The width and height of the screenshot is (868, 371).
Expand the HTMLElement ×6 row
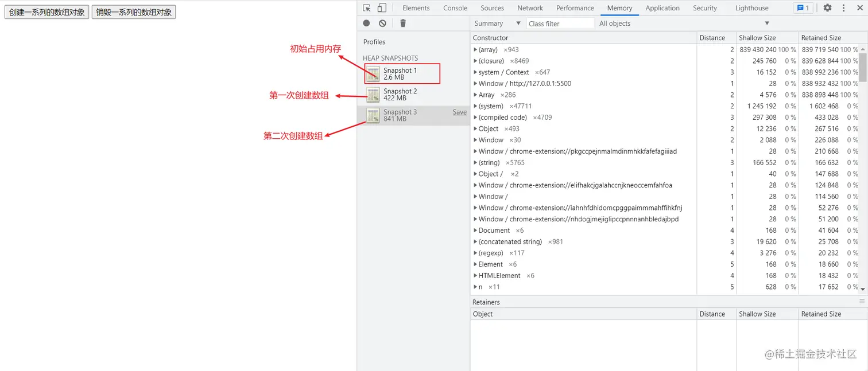point(475,276)
